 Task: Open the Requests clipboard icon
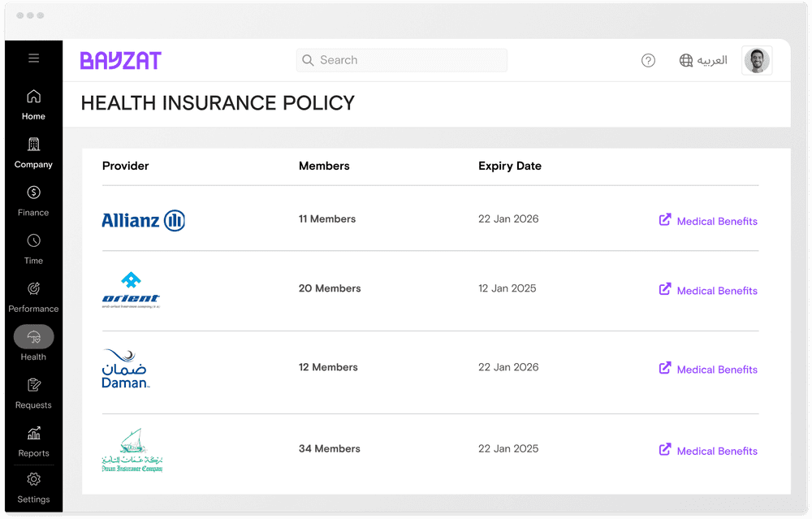(33, 385)
